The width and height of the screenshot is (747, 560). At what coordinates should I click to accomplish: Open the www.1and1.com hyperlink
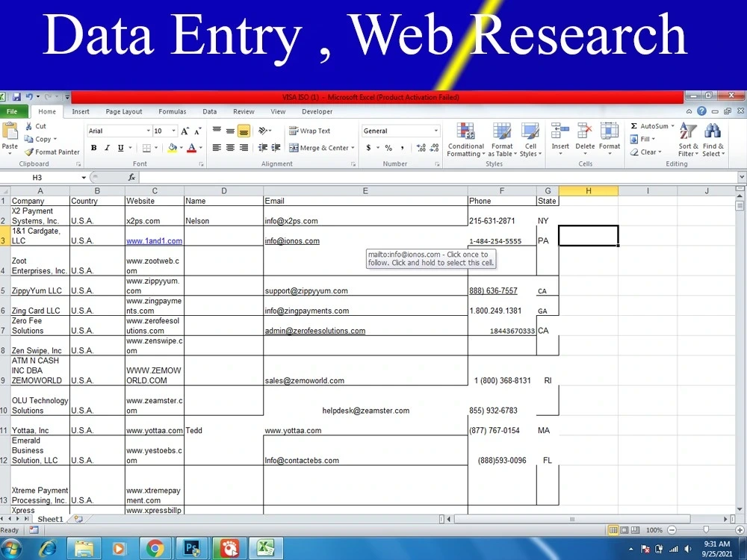[155, 241]
